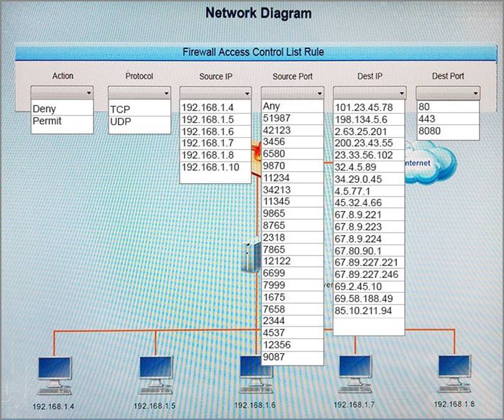Click the 192.168.1.8 workstation computer icon
This screenshot has width=504, height=420.
coord(455,373)
